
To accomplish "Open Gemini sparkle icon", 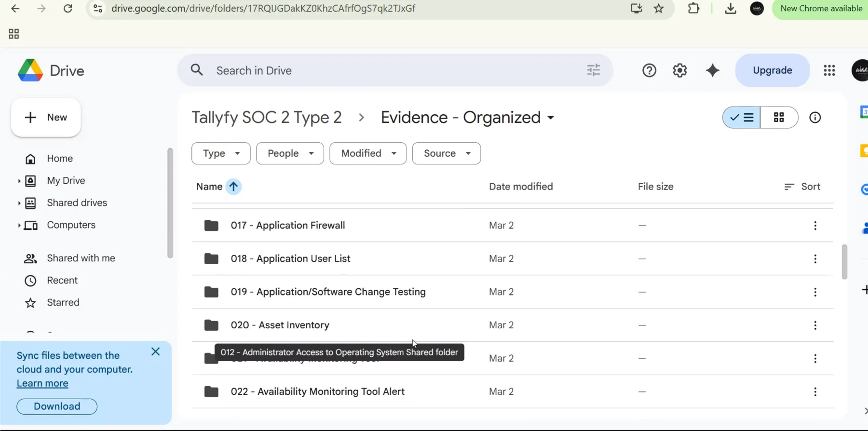I will [x=712, y=70].
